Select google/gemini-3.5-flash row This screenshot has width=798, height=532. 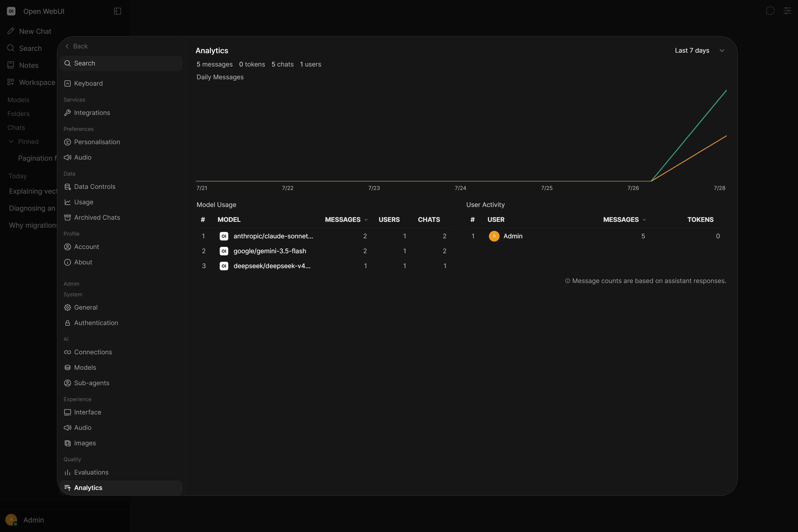tap(326, 251)
